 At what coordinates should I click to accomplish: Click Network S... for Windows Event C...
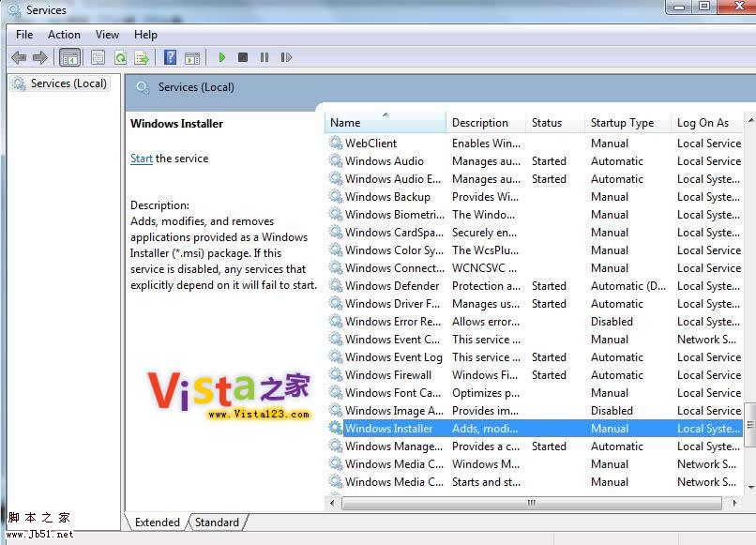coord(706,339)
